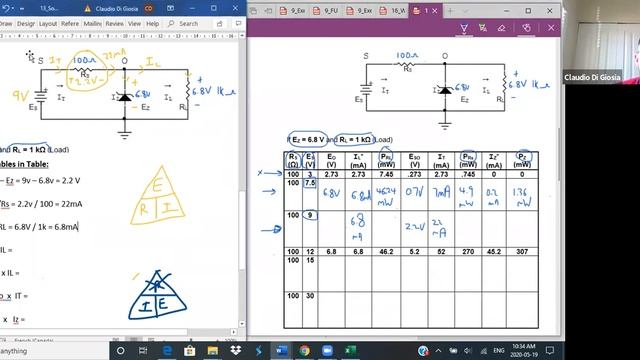The image size is (640, 360).
Task: Click the set tabs aside icon in Edge
Action: pos(268,11)
